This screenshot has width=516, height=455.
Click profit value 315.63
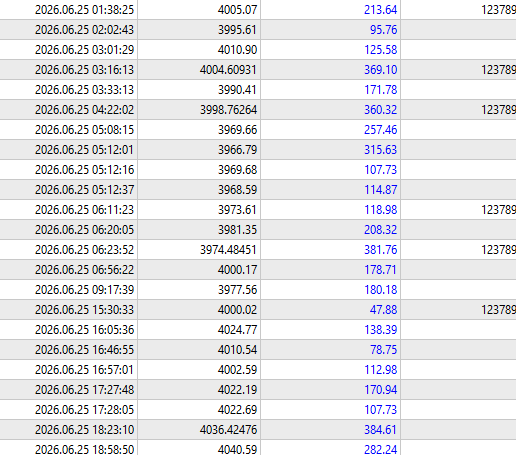[380, 150]
